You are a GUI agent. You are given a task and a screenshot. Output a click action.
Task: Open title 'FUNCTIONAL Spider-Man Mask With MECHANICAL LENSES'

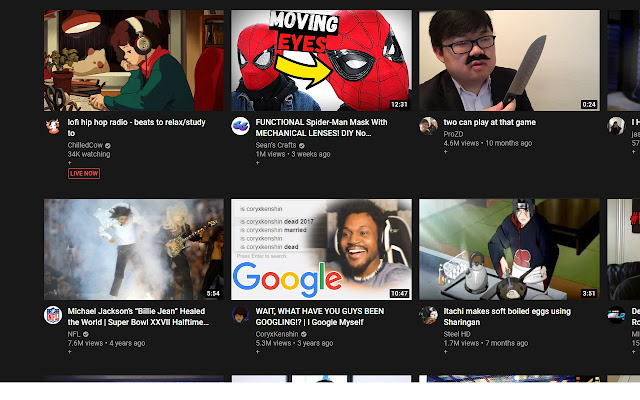coord(321,127)
